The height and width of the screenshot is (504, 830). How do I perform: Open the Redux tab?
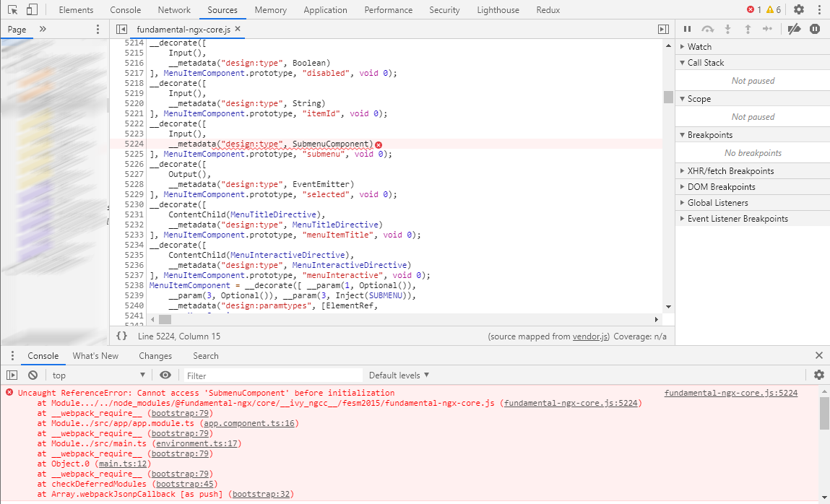[548, 9]
